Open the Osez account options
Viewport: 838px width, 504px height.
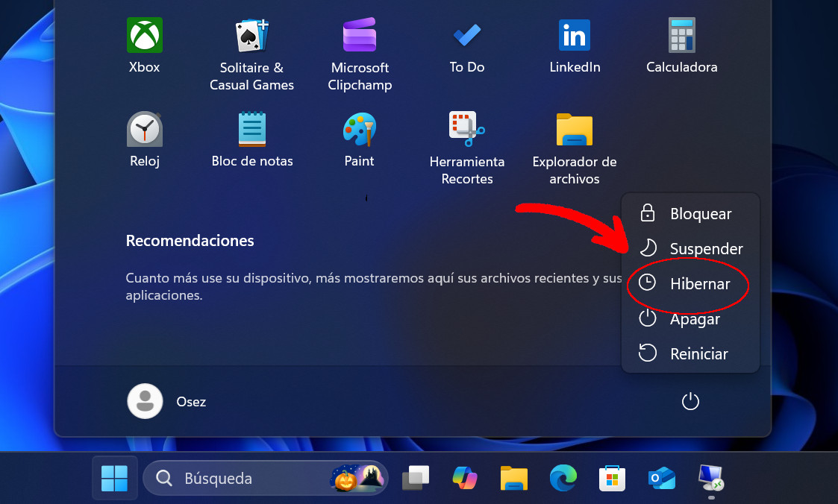tap(167, 401)
